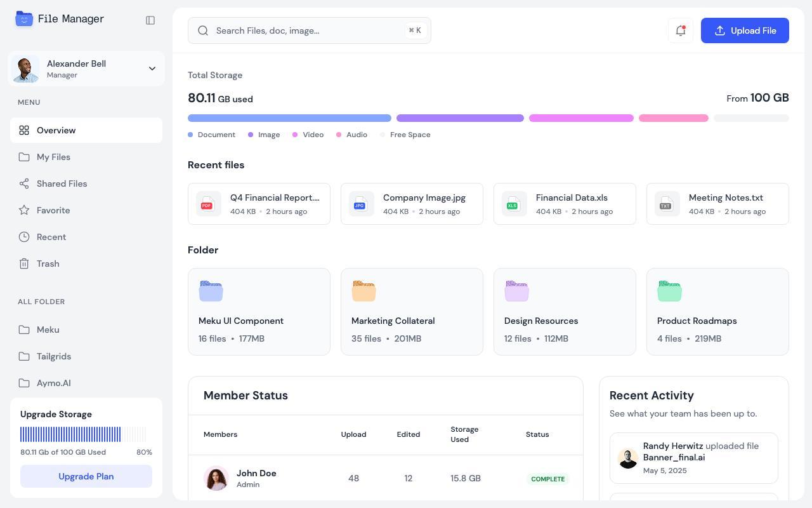Go to My Files
This screenshot has width=812, height=508.
[86, 157]
